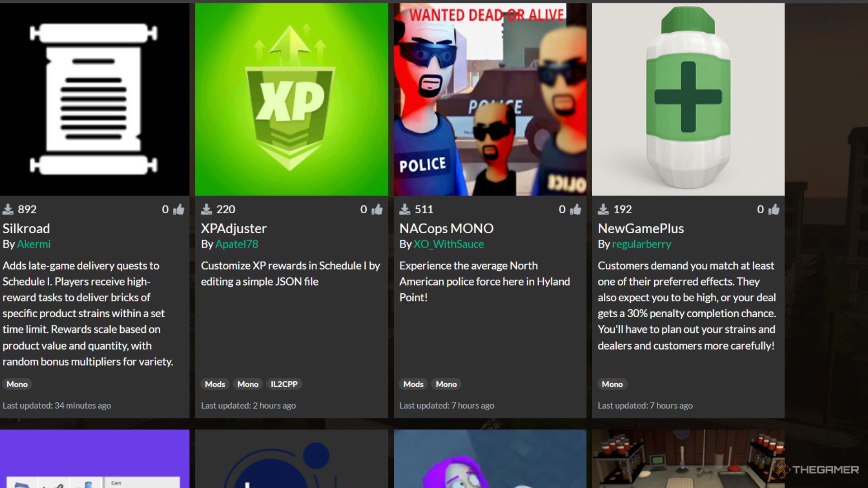868x488 pixels.
Task: Endorse NewGamePlus using thumbs-up icon
Action: click(x=774, y=209)
